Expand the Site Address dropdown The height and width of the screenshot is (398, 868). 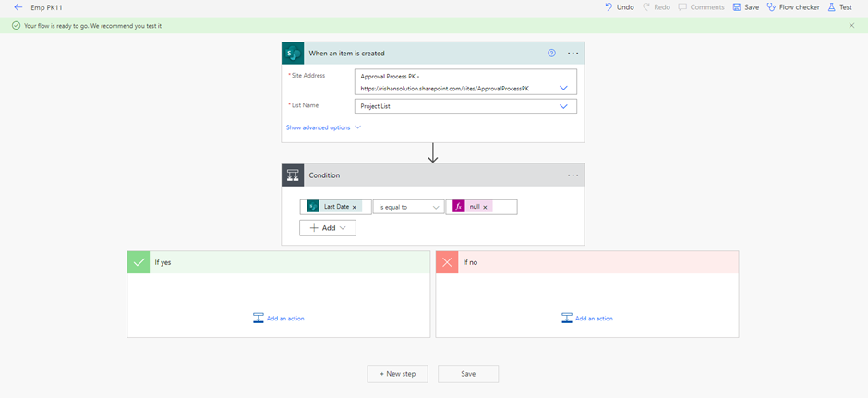563,88
